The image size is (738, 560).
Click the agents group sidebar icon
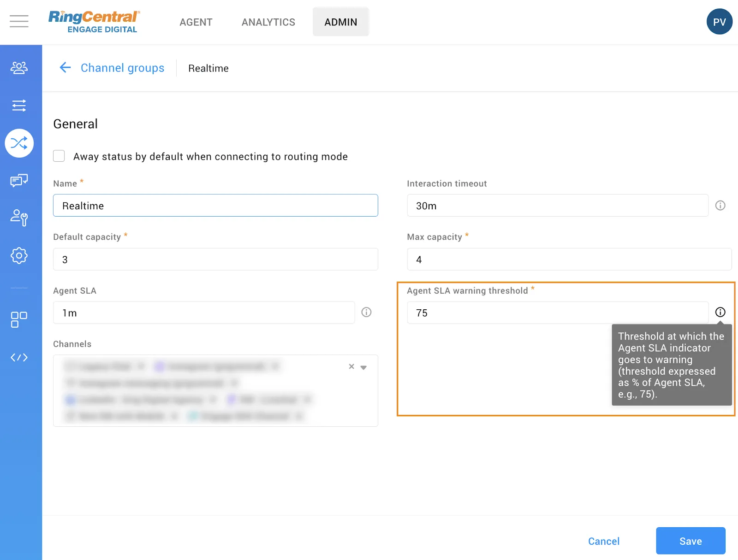[19, 68]
